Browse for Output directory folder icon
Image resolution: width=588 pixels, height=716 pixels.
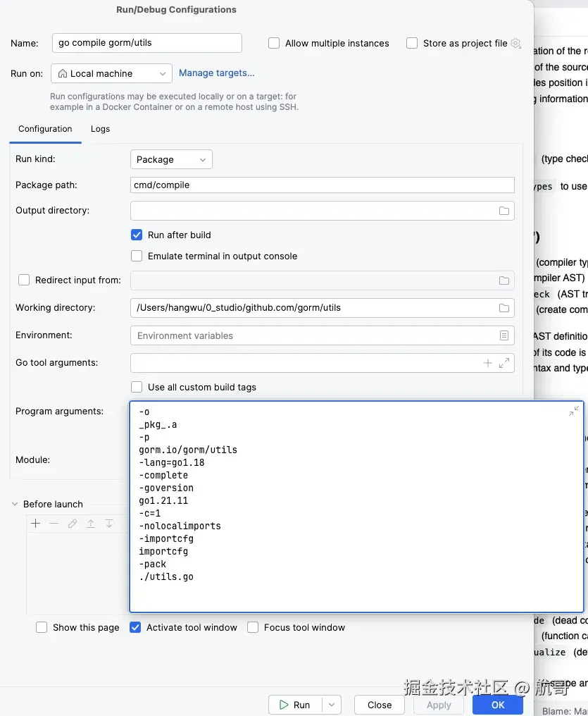click(504, 211)
